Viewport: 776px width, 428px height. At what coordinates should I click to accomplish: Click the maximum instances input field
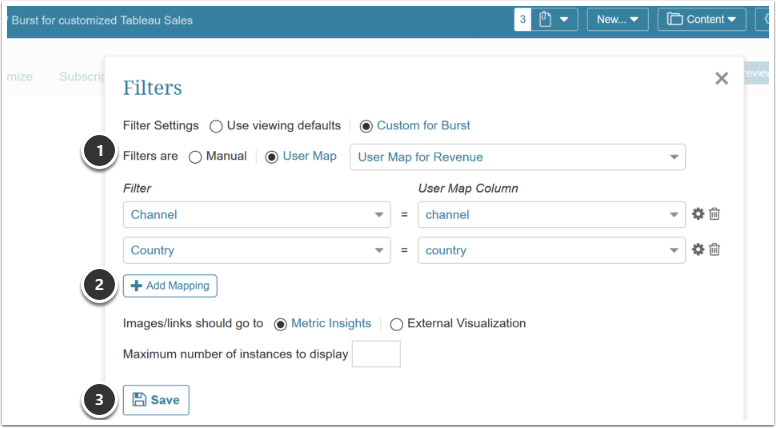[x=376, y=354]
